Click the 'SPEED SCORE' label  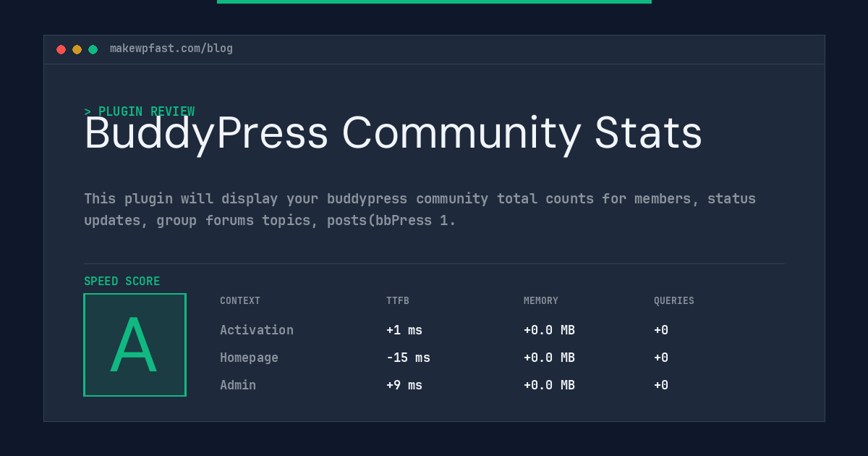pyautogui.click(x=122, y=282)
